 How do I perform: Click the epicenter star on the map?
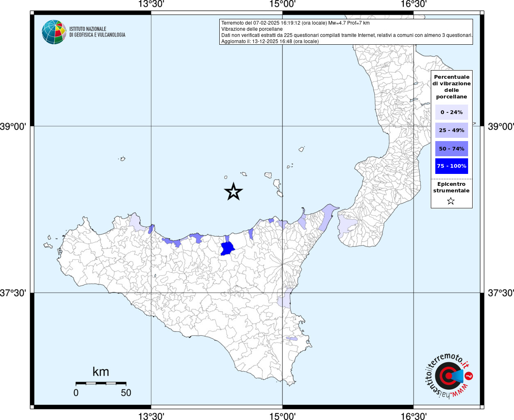point(234,192)
